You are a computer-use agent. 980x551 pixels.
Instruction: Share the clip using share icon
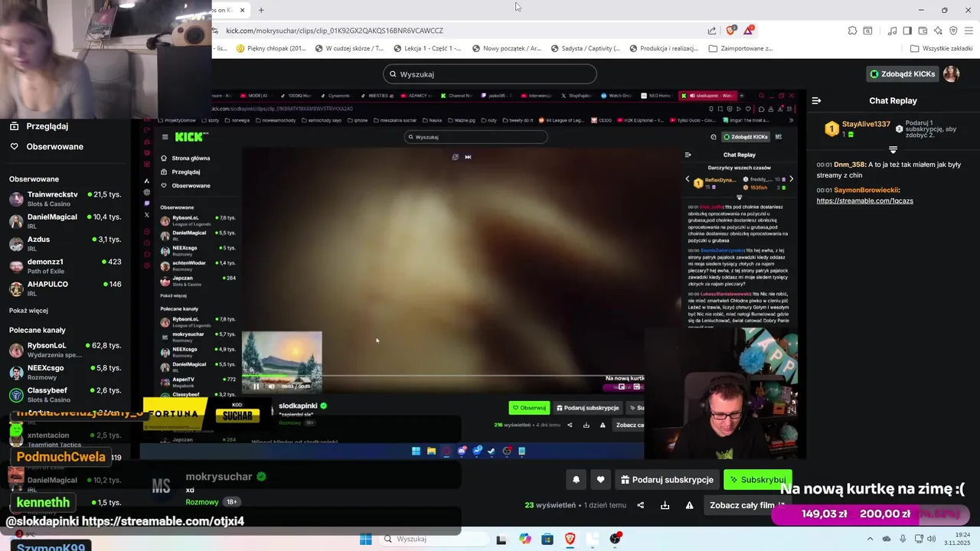[x=641, y=505]
